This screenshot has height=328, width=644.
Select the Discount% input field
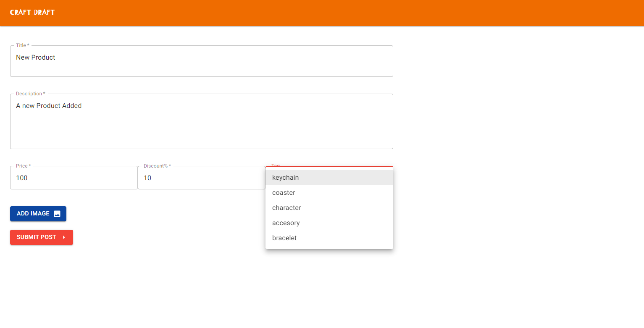pyautogui.click(x=202, y=177)
